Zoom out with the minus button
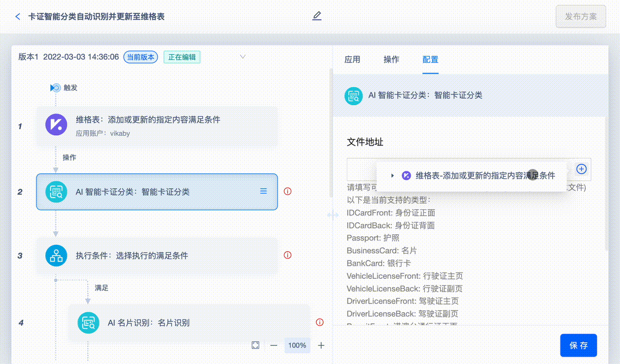 [274, 345]
